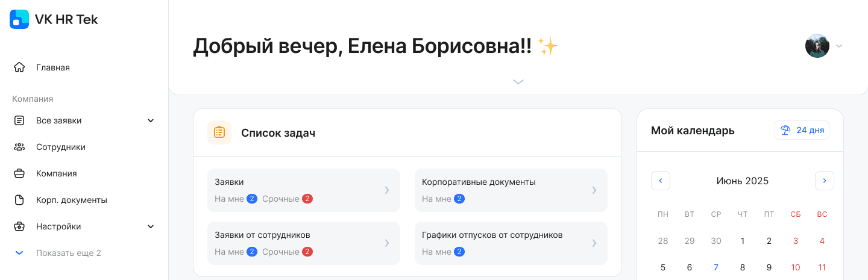
Task: Click the VK HR Tek logo icon
Action: (19, 19)
